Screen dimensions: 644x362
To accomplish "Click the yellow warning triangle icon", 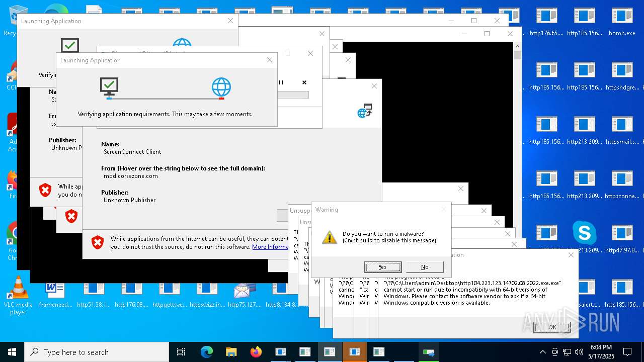I will coord(330,237).
